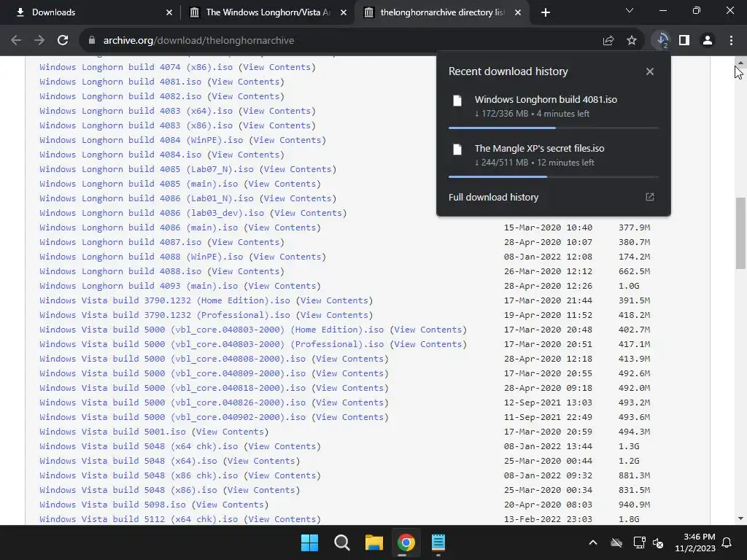This screenshot has width=747, height=560.
Task: Click the lock icon in the address bar
Action: [x=92, y=41]
